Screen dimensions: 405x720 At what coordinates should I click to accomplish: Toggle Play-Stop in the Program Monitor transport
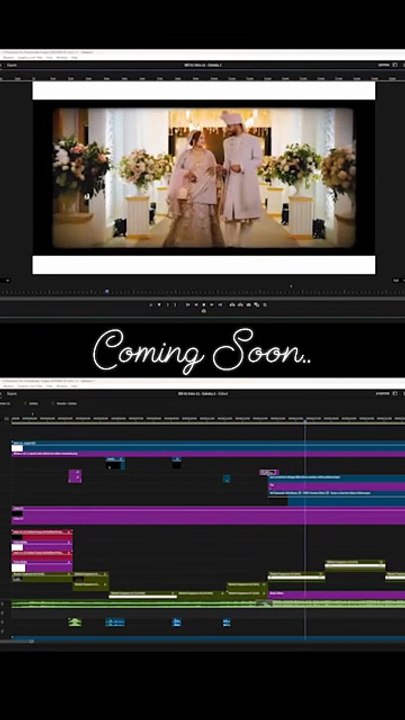[x=204, y=304]
